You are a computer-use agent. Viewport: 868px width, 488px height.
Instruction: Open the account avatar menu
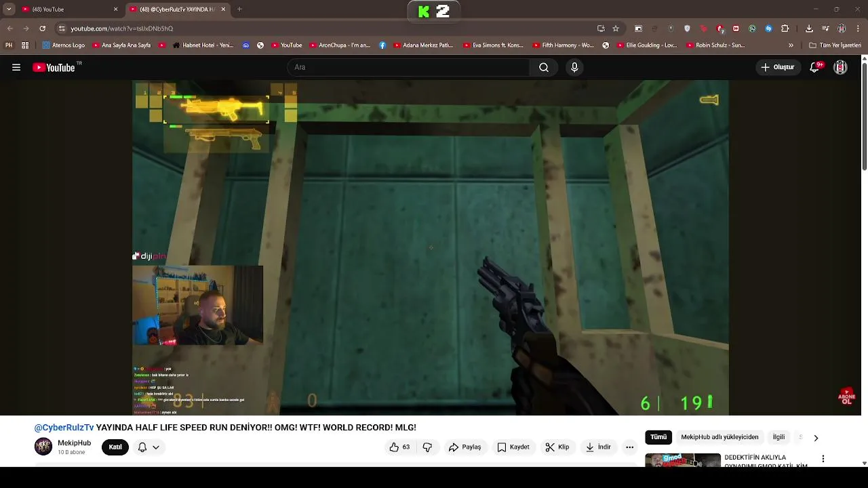tap(840, 67)
